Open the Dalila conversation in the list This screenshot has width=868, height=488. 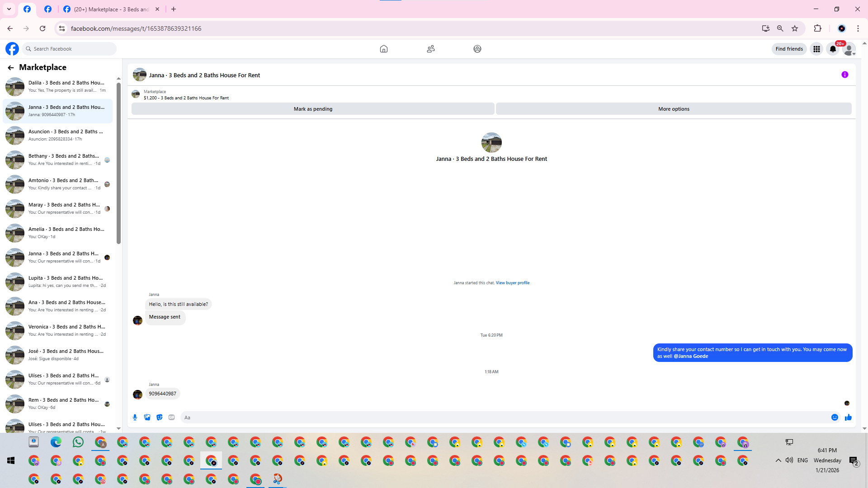pos(58,86)
